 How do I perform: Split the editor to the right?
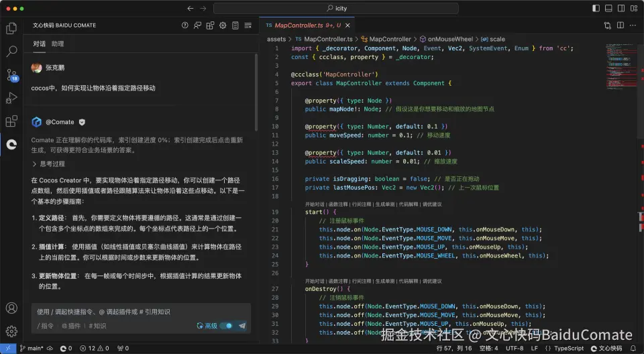(x=621, y=25)
